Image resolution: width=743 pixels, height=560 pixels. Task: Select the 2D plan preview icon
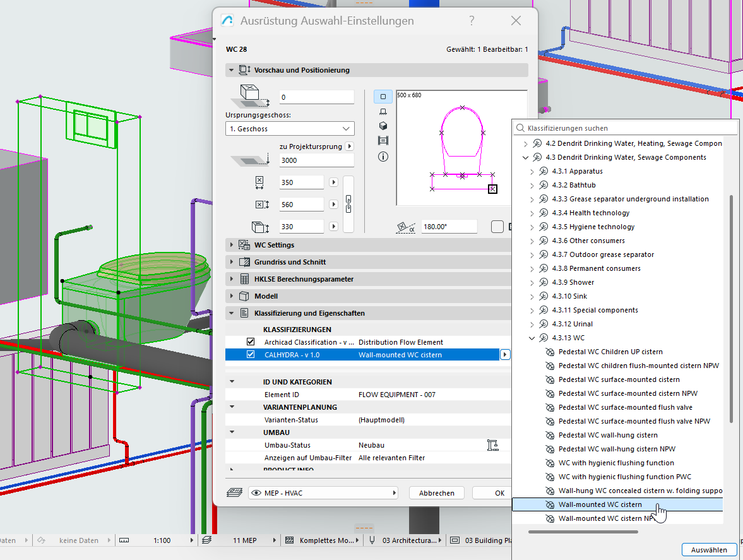pyautogui.click(x=383, y=97)
